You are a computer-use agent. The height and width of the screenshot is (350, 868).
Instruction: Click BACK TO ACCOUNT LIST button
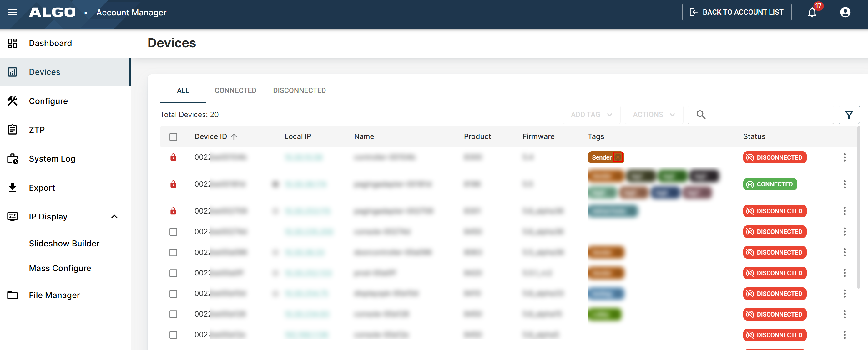pyautogui.click(x=737, y=12)
